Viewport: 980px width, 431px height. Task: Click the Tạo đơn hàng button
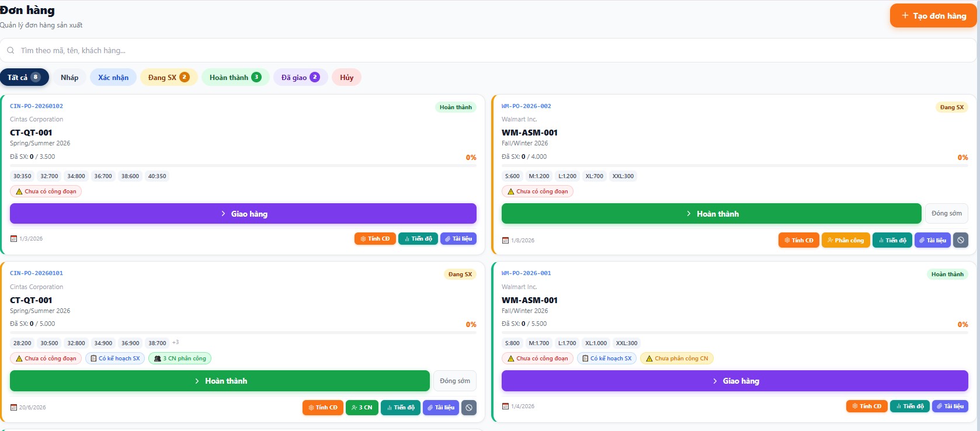click(x=933, y=16)
